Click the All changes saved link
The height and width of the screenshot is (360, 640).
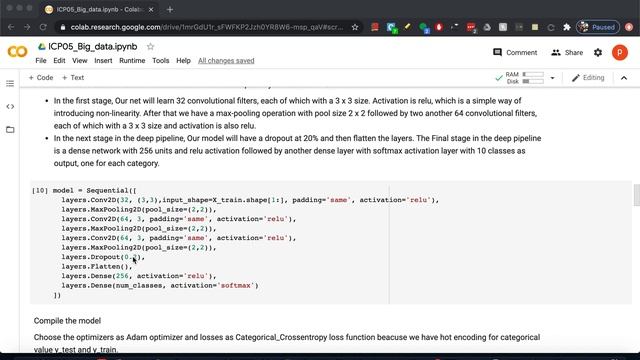coord(226,60)
